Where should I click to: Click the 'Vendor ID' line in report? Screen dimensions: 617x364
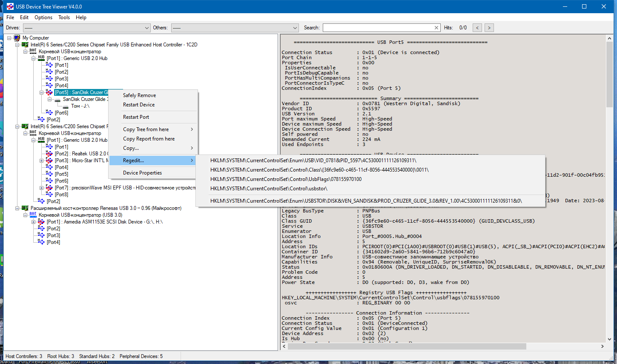click(x=371, y=103)
